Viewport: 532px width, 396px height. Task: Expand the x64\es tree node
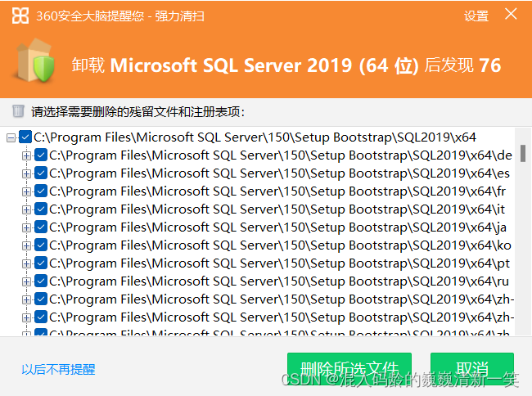click(26, 173)
